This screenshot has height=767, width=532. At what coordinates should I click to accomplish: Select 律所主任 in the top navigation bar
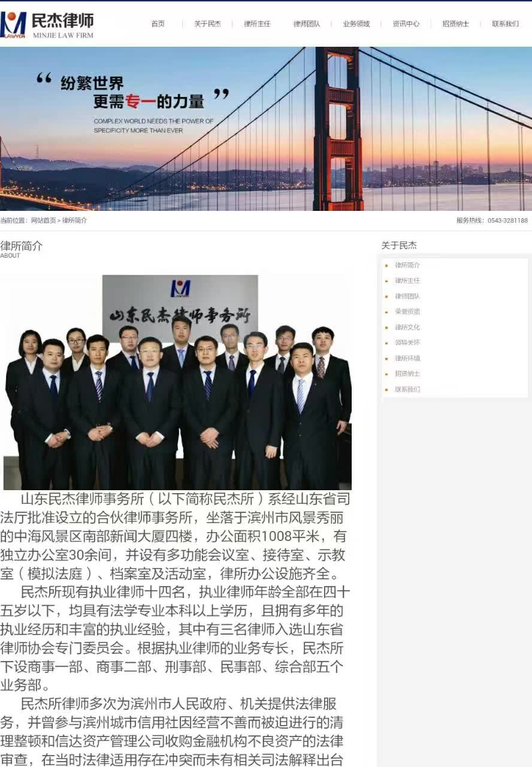pos(257,24)
